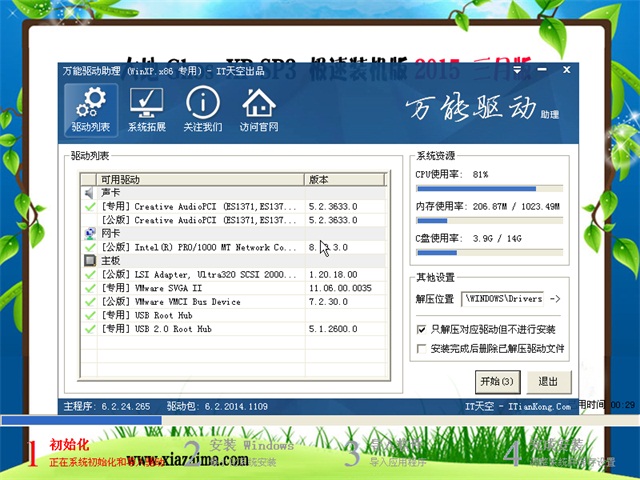
Task: Click the 主板 motherboard icon
Action: point(89,260)
